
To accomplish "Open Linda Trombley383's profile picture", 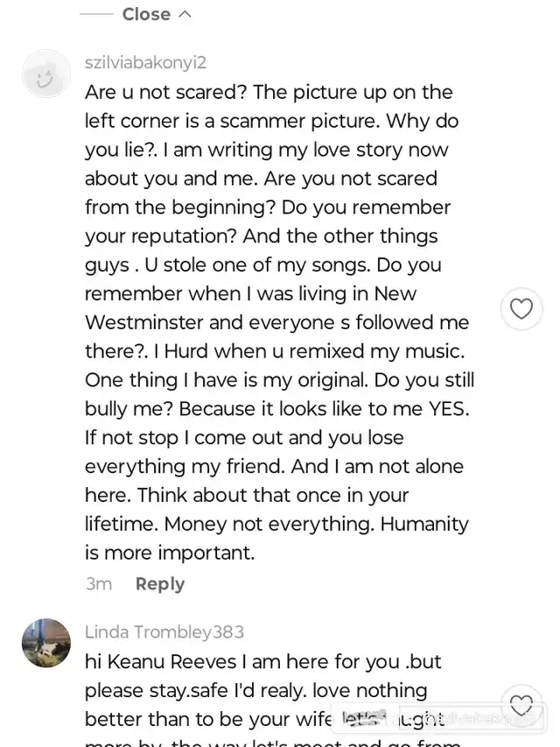I will pyautogui.click(x=46, y=644).
